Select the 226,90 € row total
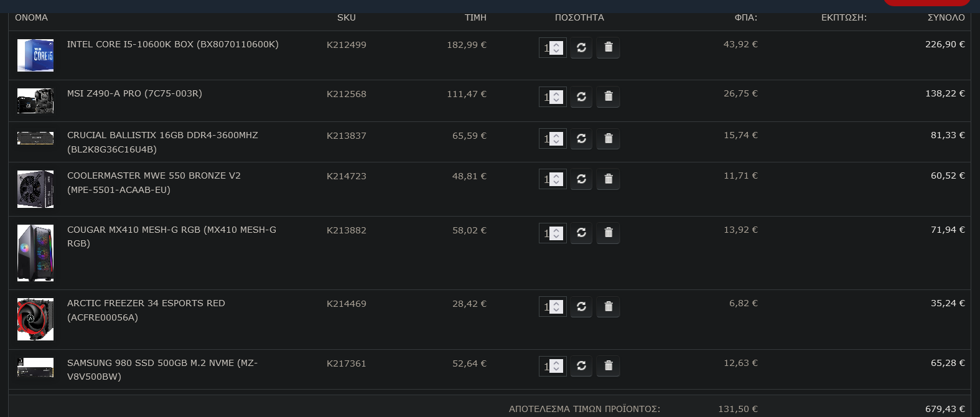This screenshot has width=980, height=417. pos(945,44)
